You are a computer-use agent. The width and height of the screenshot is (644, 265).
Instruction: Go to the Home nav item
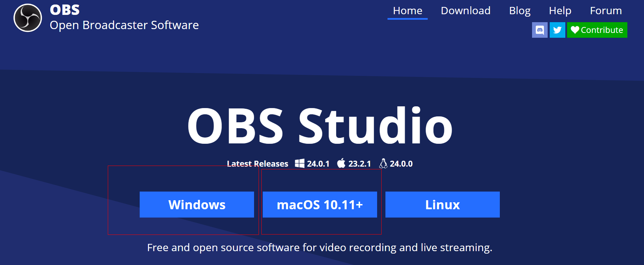(x=408, y=11)
